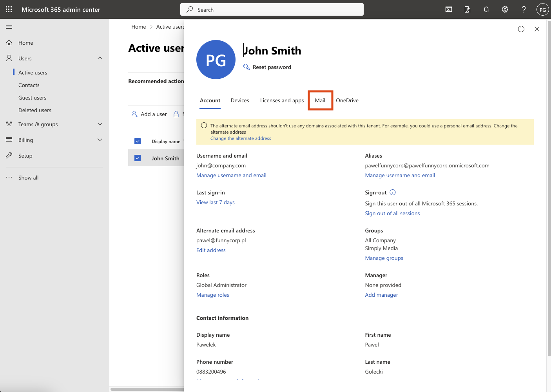Click the Help question mark icon
Viewport: 551px width, 392px height.
tap(524, 9)
